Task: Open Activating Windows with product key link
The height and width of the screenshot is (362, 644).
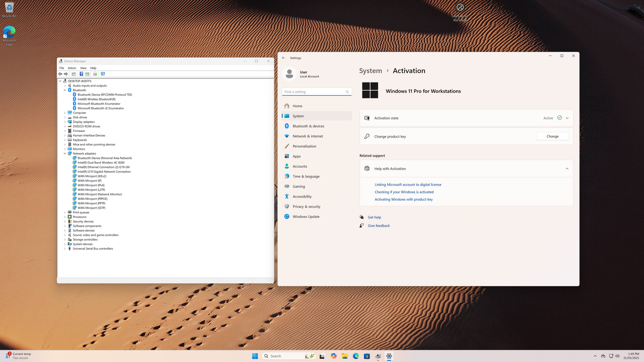Action: click(x=404, y=200)
